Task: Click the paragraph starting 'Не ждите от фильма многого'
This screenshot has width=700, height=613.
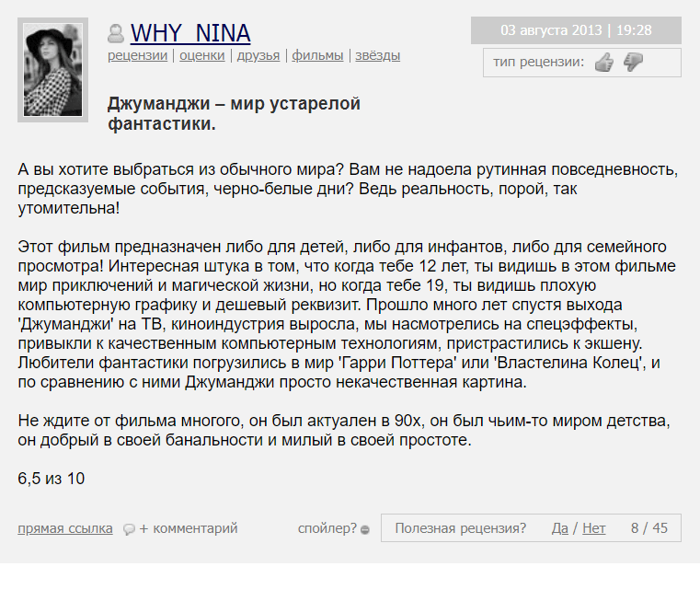Action: [x=344, y=431]
